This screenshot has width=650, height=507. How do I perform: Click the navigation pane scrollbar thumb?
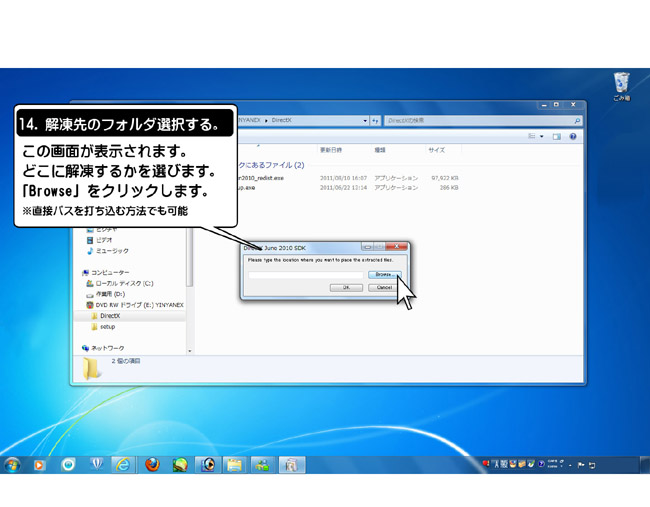point(189,257)
